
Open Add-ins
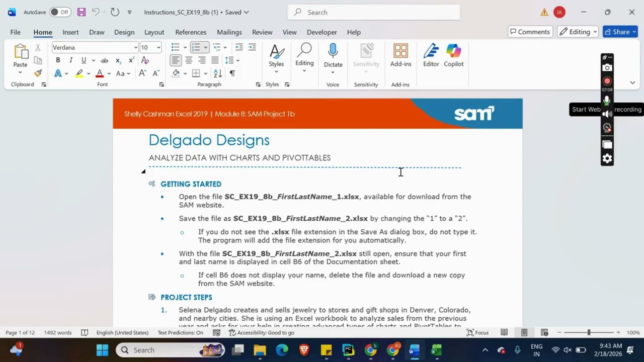pos(400,55)
